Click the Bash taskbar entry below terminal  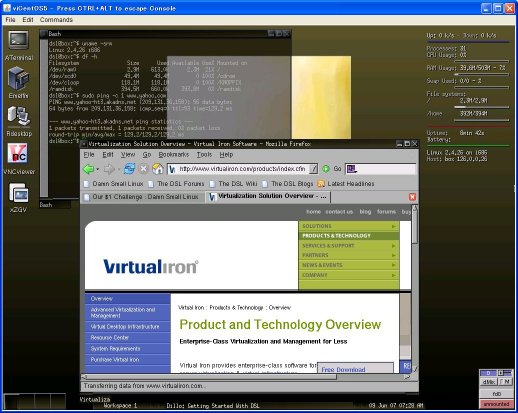(55, 205)
